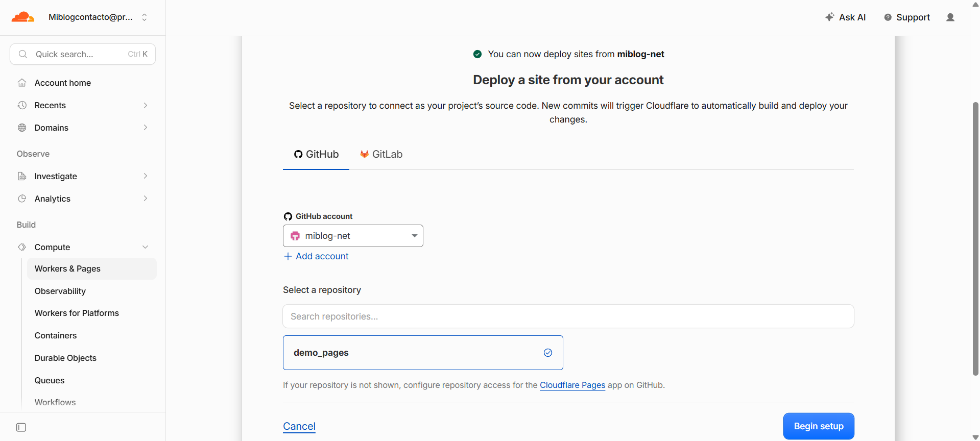Click the Ask AI sparkle icon
Screen dimensions: 980x441
click(830, 17)
